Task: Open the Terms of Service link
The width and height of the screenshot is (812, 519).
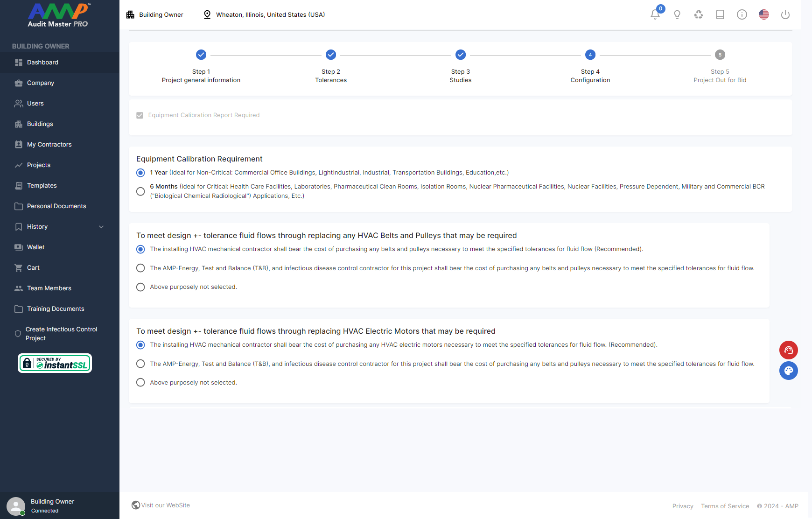Action: tap(725, 506)
